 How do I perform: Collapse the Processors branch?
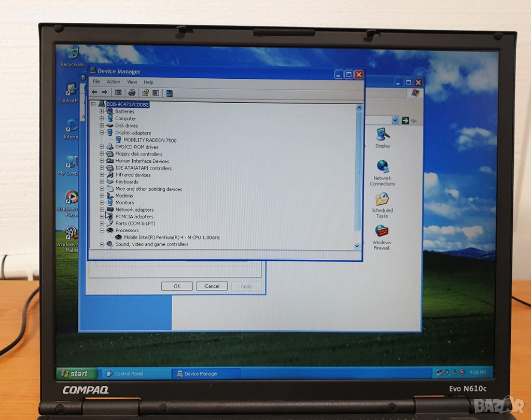[x=102, y=230]
